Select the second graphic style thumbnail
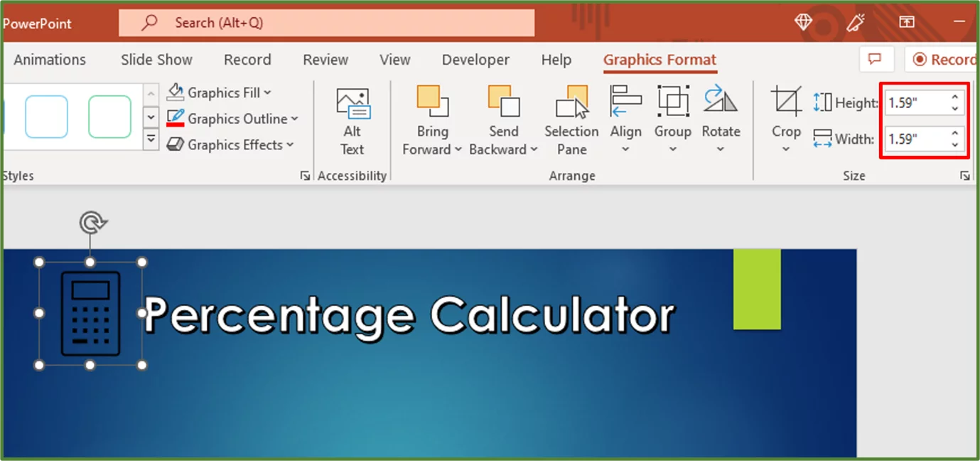 pyautogui.click(x=109, y=117)
